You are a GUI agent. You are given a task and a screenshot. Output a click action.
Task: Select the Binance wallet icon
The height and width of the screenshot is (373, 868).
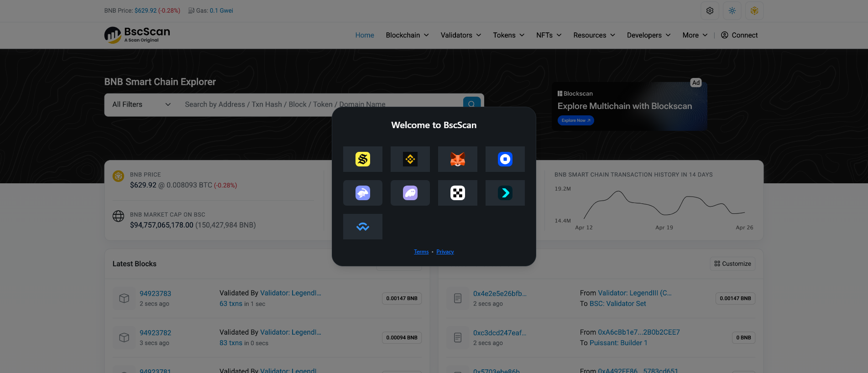pyautogui.click(x=410, y=159)
